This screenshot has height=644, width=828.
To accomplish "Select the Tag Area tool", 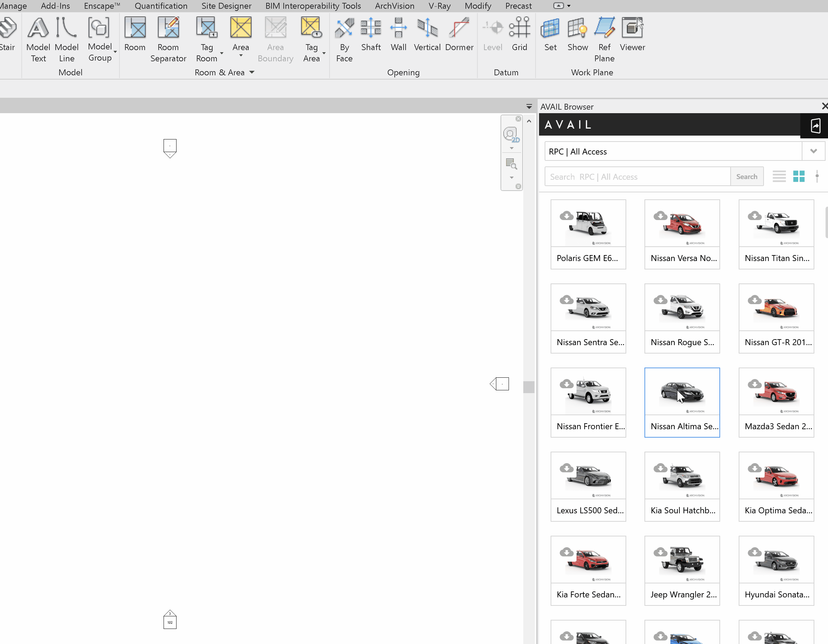I will tap(311, 40).
